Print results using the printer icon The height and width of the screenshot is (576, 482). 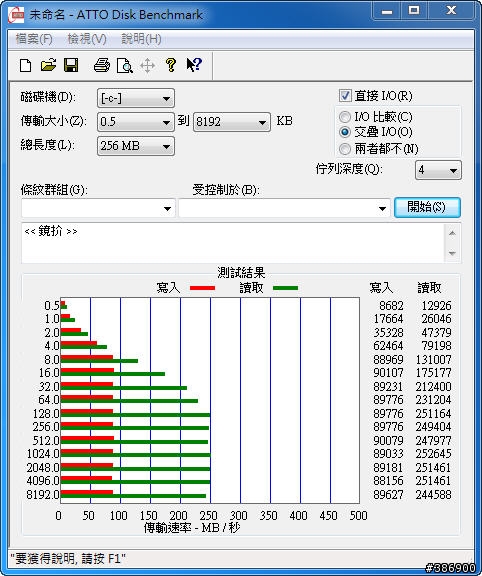point(102,65)
